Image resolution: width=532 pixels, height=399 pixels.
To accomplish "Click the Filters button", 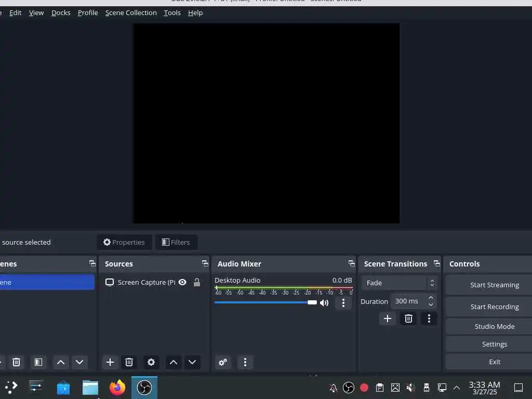I will click(176, 242).
